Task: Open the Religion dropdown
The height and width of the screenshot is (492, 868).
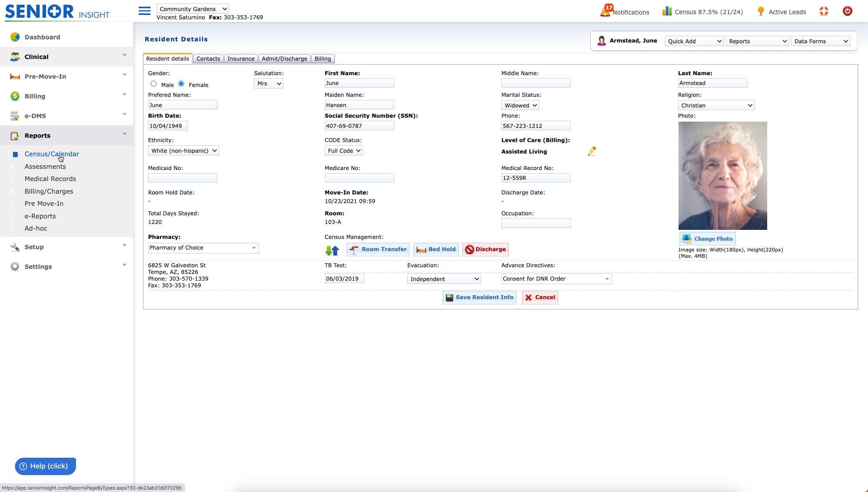Action: pos(716,105)
